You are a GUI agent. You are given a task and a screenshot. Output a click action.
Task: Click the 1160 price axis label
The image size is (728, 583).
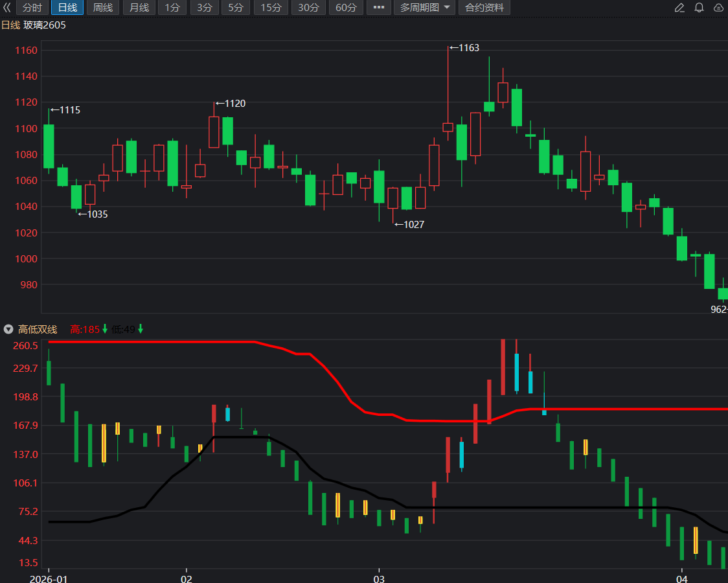pyautogui.click(x=26, y=50)
